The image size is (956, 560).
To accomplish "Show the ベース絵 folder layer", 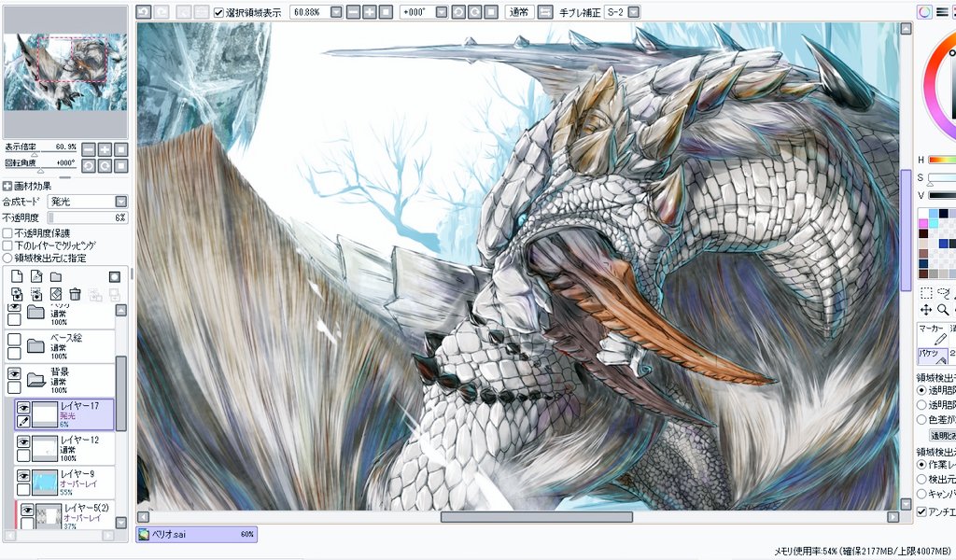I will coord(13,340).
